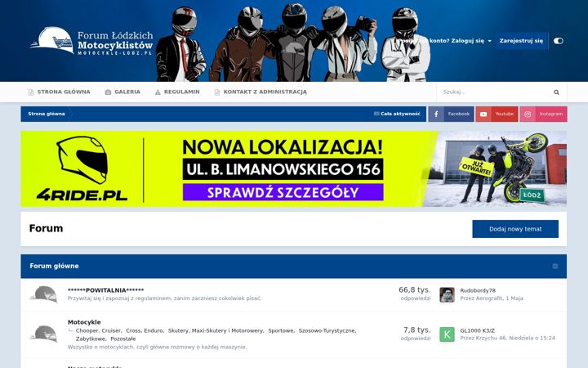Click Strona główna breadcrumb link
Screen dimensions: 588x368
tap(47, 114)
